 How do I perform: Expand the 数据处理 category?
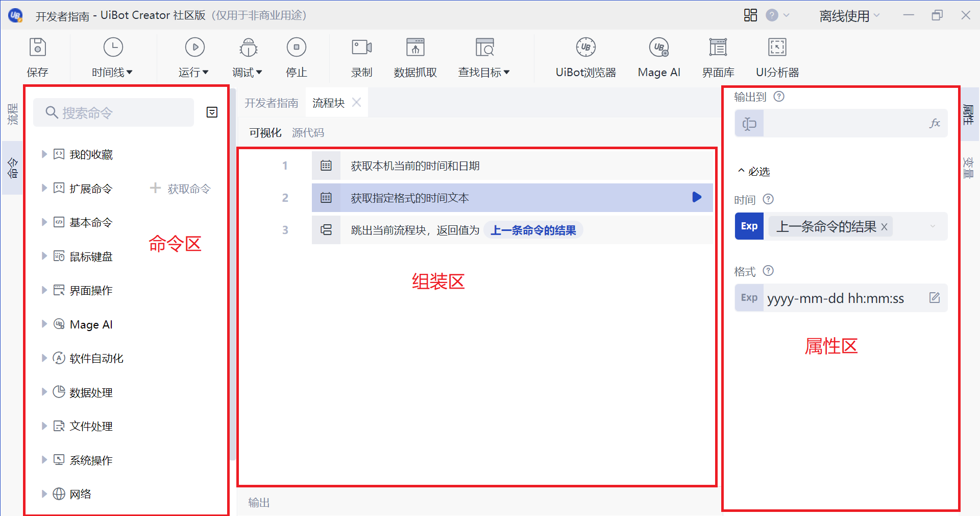44,392
